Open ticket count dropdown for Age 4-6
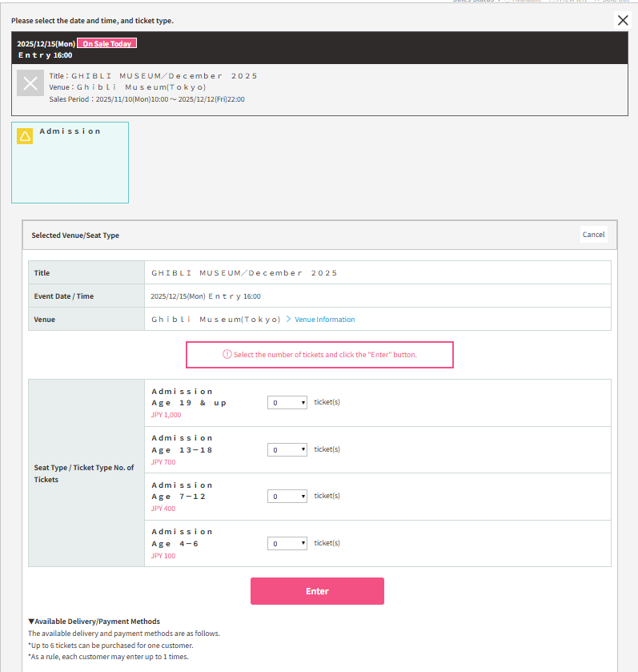The height and width of the screenshot is (672, 638). click(287, 543)
